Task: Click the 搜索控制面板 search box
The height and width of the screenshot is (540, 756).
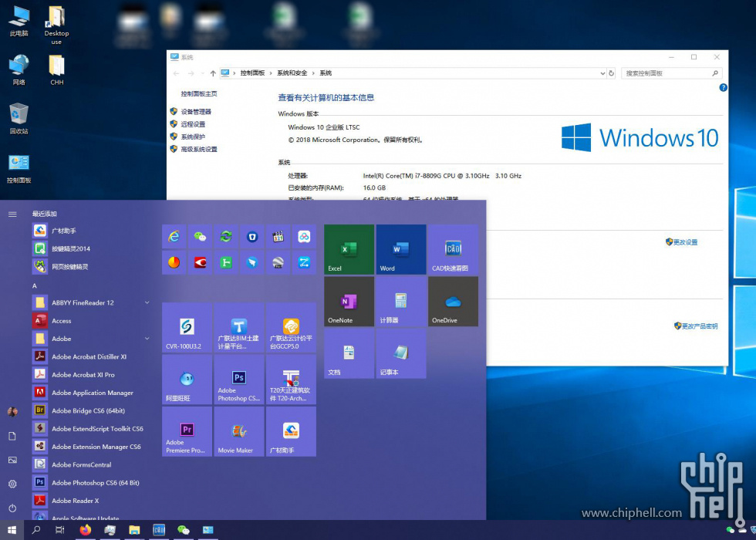Action: pyautogui.click(x=672, y=73)
